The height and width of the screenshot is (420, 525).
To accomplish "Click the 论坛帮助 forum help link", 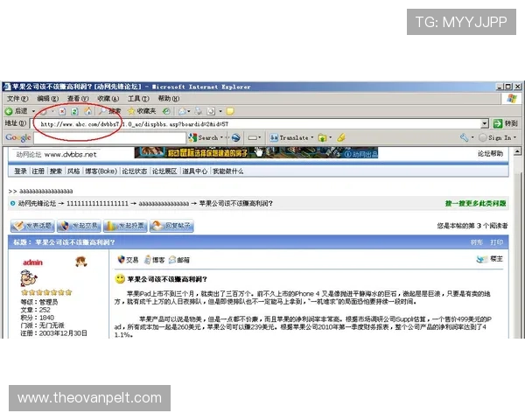I will coord(490,154).
